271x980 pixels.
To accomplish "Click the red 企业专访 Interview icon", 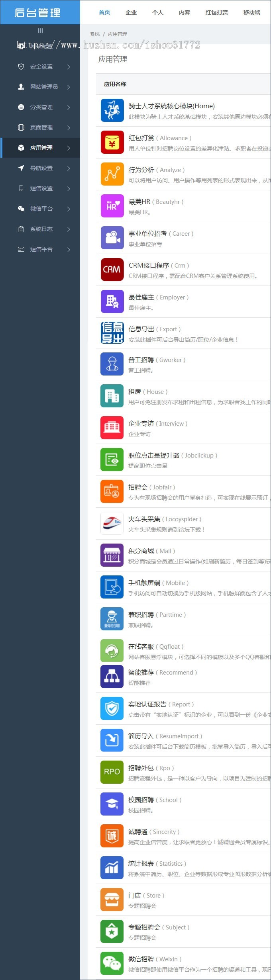I will coord(112,428).
